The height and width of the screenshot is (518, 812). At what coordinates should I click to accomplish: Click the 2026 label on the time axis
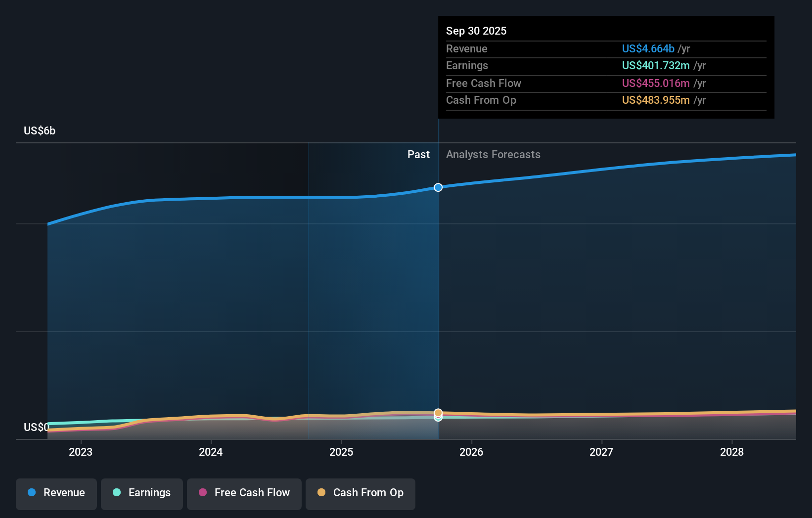click(472, 451)
